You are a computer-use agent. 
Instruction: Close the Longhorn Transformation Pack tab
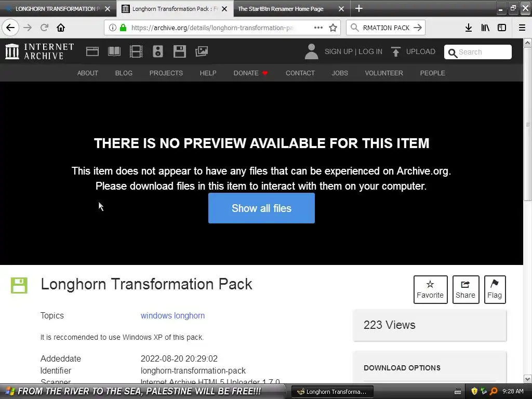pos(224,9)
